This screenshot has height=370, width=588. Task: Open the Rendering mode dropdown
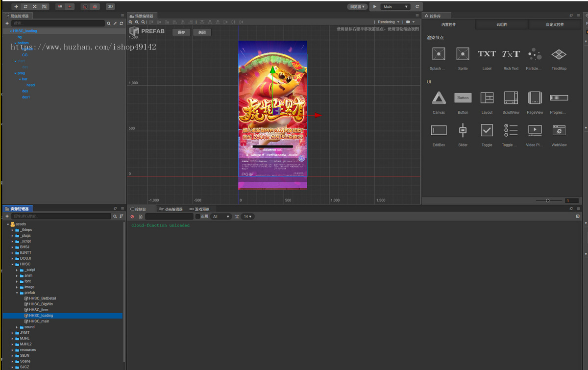point(389,22)
